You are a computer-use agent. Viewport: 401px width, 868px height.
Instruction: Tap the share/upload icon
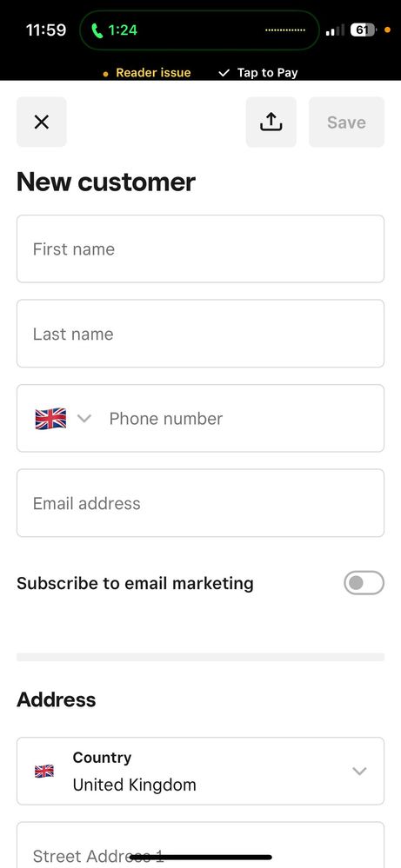271,122
